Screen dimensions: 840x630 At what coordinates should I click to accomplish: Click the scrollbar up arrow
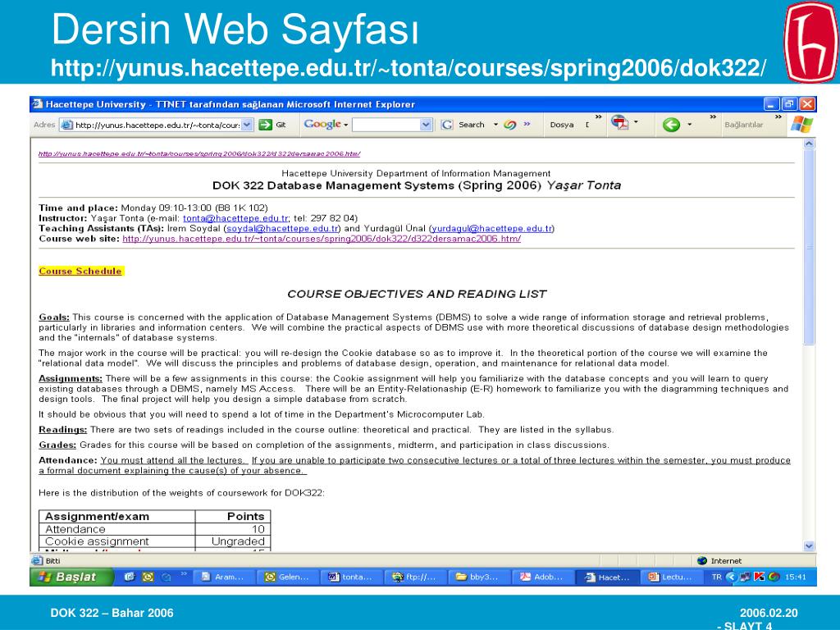[x=809, y=143]
